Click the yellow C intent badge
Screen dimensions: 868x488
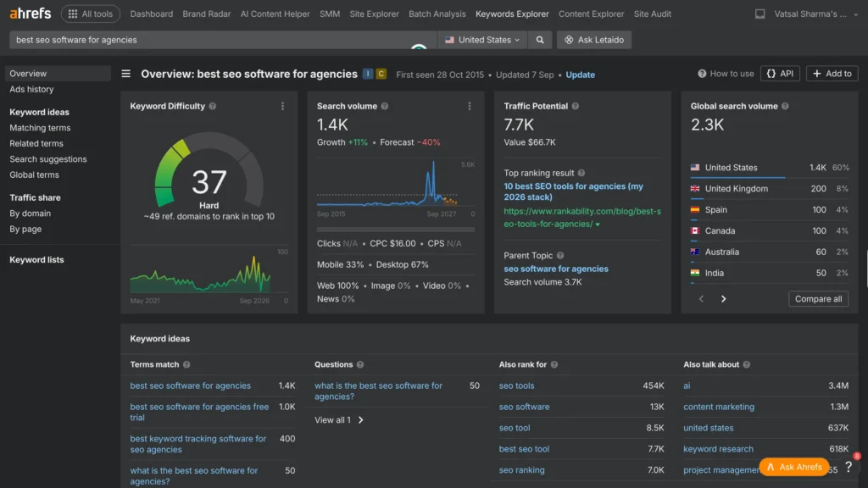coord(381,74)
